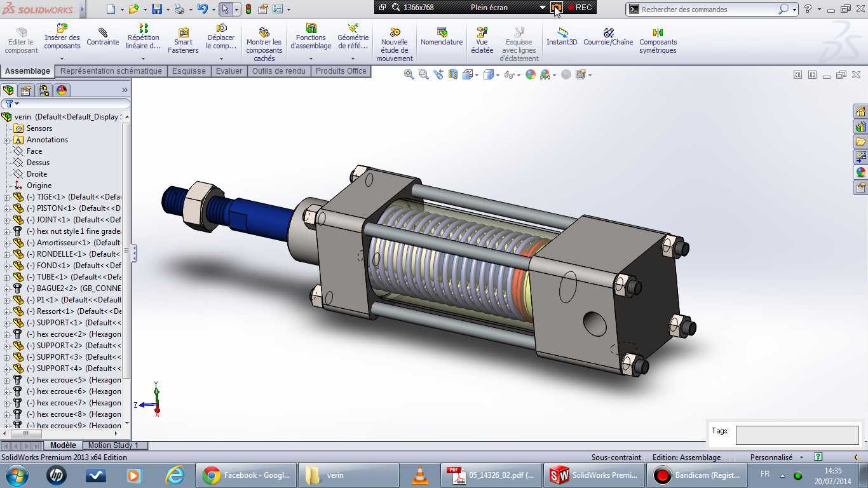Click the Contrainte paperclip tool
The width and height of the screenshot is (868, 488).
pos(103,37)
